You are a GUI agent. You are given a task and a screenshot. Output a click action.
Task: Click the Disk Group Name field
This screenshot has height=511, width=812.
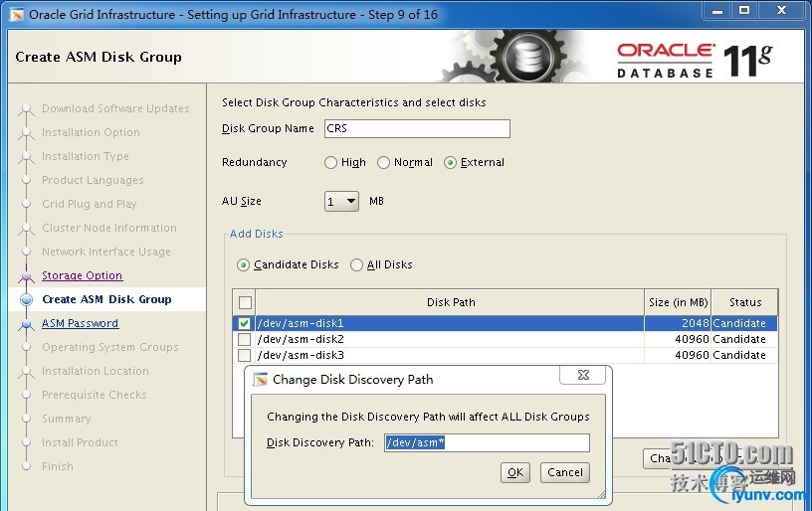tap(417, 129)
